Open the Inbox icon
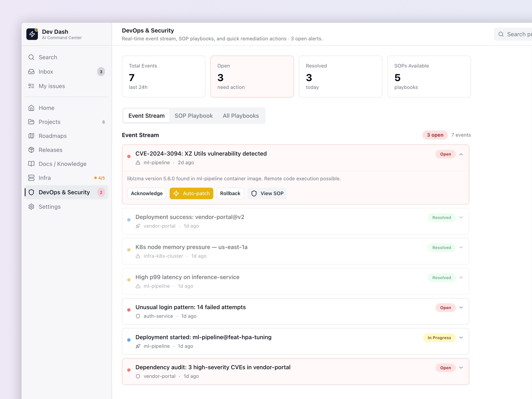 click(x=32, y=71)
